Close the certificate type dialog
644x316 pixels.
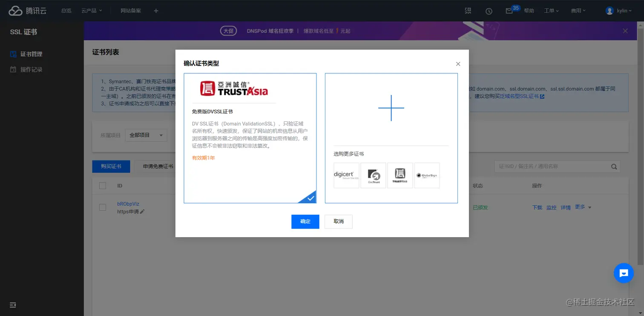(458, 64)
